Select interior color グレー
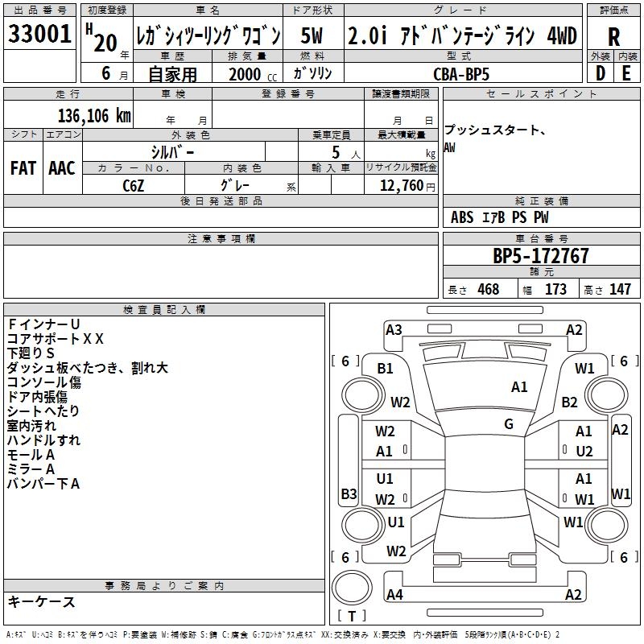644x644 pixels. (235, 185)
